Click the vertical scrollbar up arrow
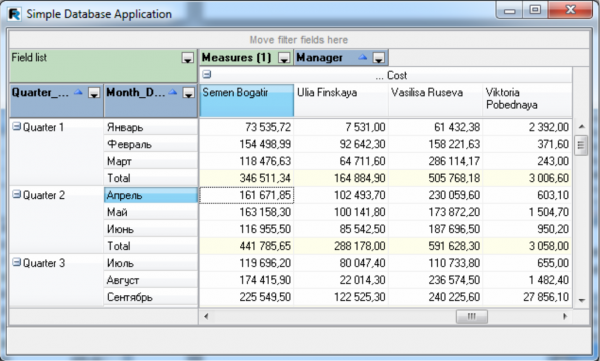 581,126
